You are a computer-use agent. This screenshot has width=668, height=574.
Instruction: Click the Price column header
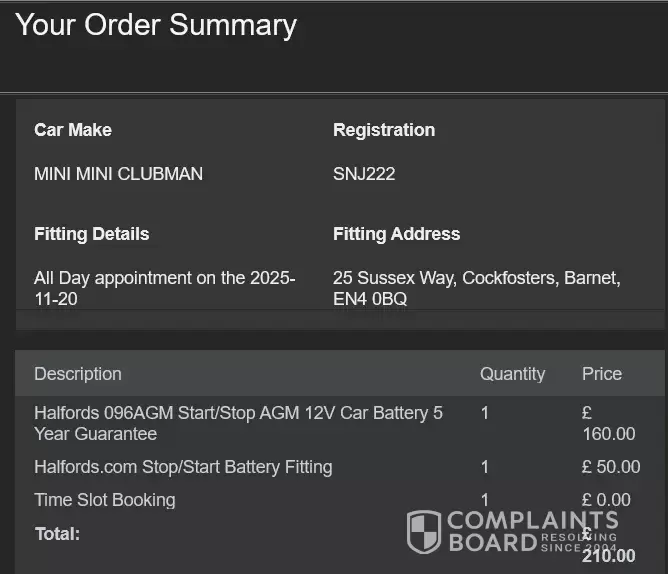(602, 374)
